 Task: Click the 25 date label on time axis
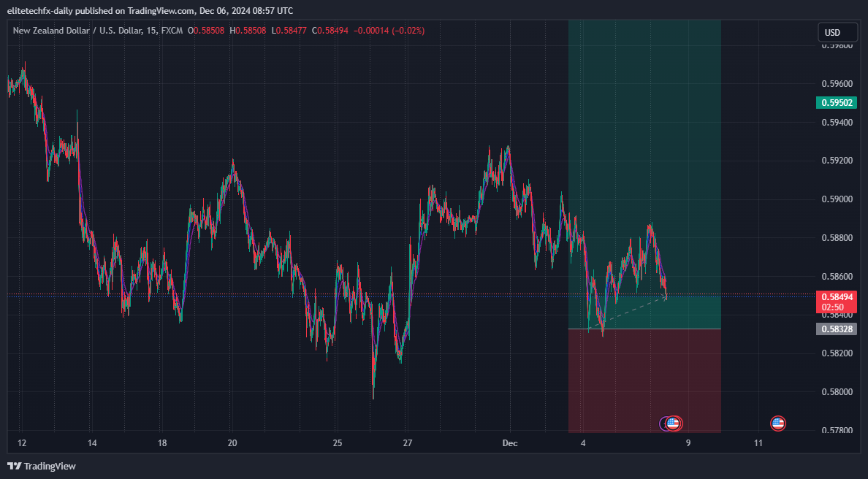pyautogui.click(x=338, y=443)
